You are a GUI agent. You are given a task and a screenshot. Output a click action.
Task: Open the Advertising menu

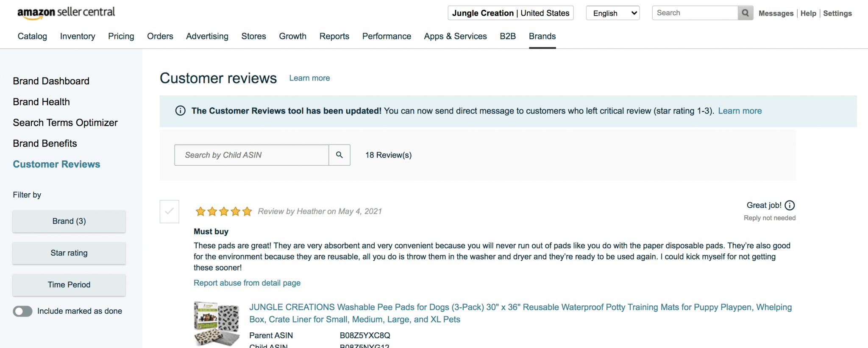coord(207,36)
